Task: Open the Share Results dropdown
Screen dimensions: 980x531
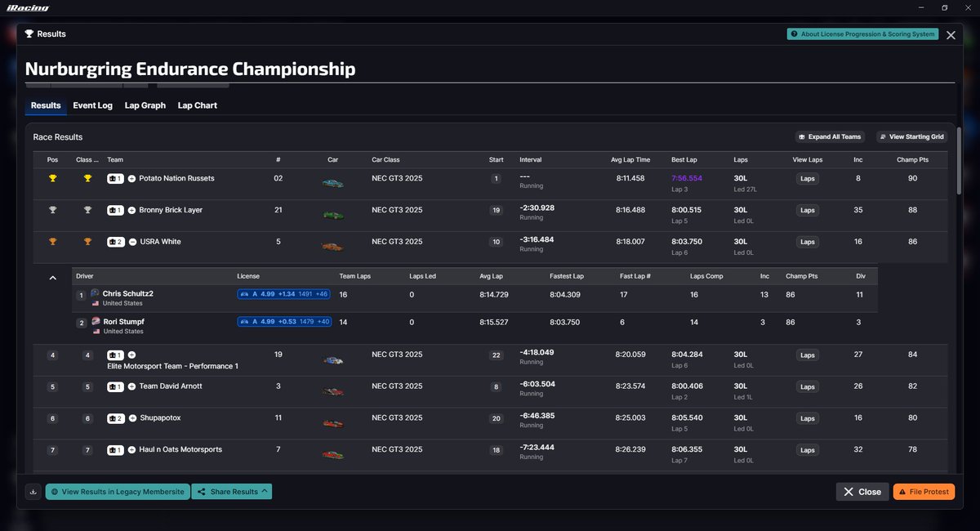Action: 232,492
